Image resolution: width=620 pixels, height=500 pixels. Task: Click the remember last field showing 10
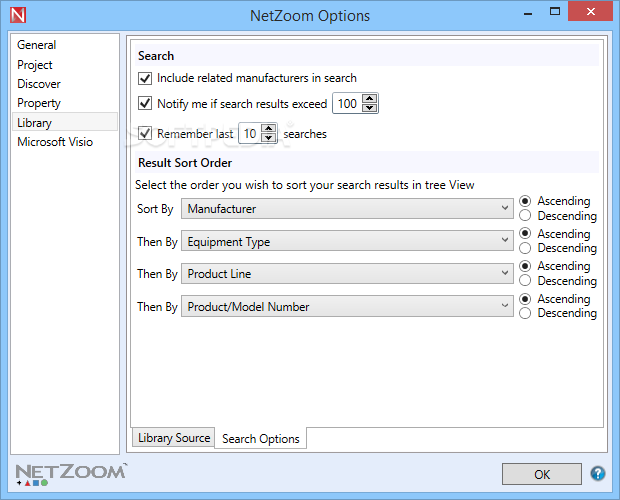pyautogui.click(x=250, y=134)
